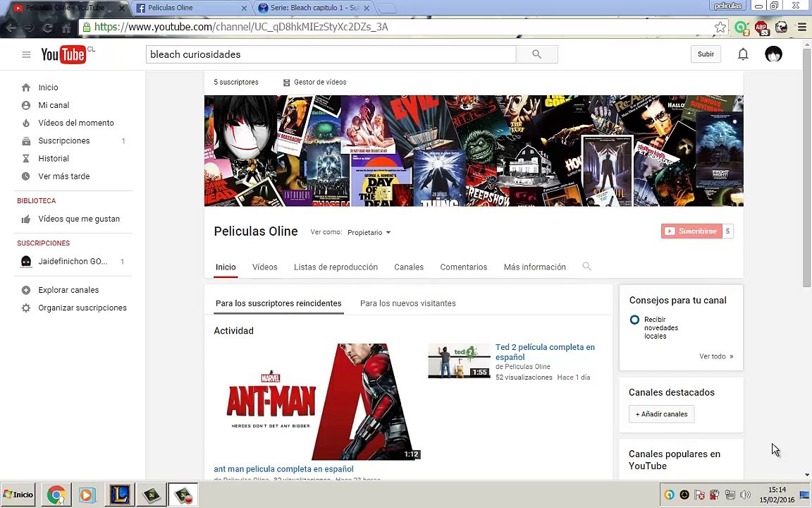
Task: Click the Adblock Plus extension icon
Action: pos(761,28)
